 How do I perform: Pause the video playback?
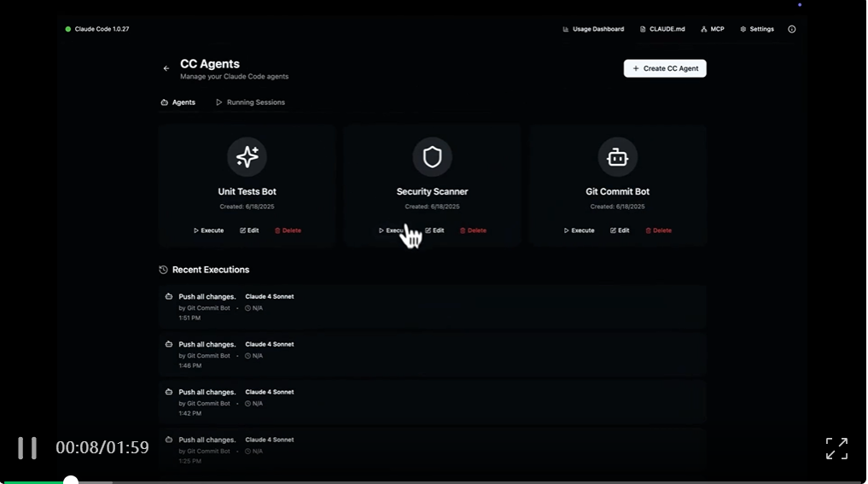point(27,448)
